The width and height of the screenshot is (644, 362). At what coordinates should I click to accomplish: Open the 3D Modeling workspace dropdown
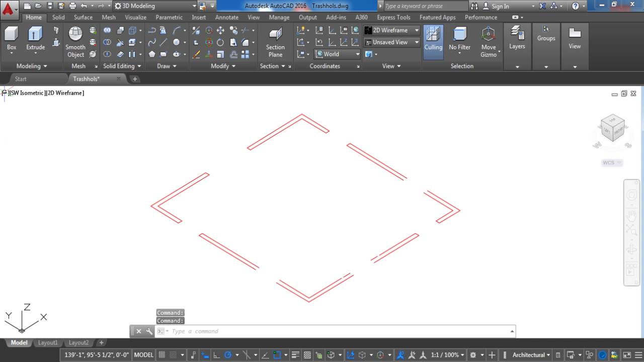pyautogui.click(x=155, y=6)
